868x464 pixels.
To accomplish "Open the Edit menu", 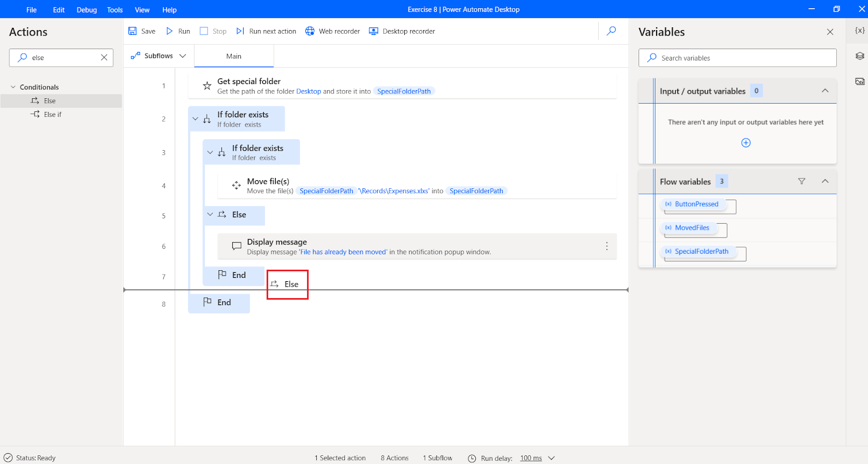I will pos(59,9).
